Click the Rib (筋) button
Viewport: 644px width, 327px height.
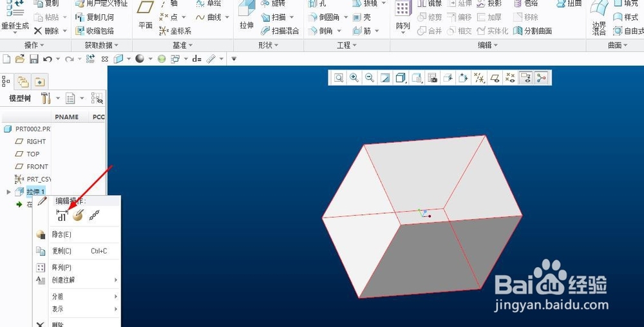pos(362,31)
